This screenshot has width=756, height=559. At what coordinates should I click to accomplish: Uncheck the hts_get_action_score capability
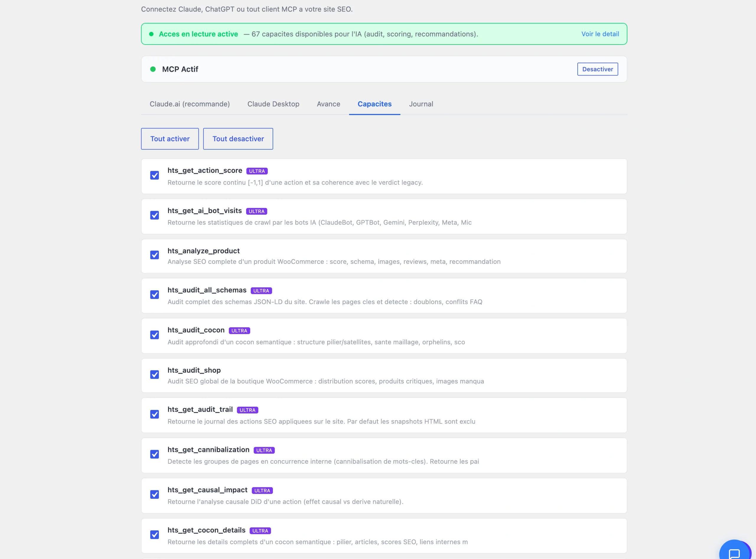tap(154, 175)
